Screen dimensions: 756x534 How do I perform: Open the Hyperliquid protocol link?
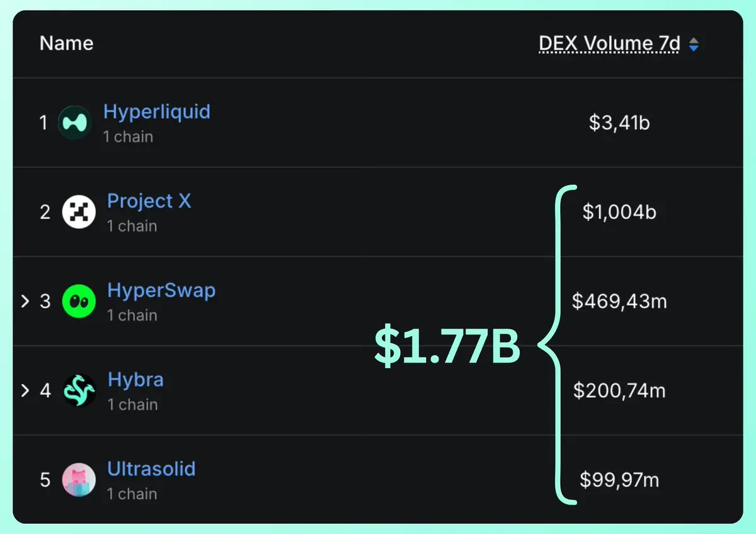pos(157,112)
